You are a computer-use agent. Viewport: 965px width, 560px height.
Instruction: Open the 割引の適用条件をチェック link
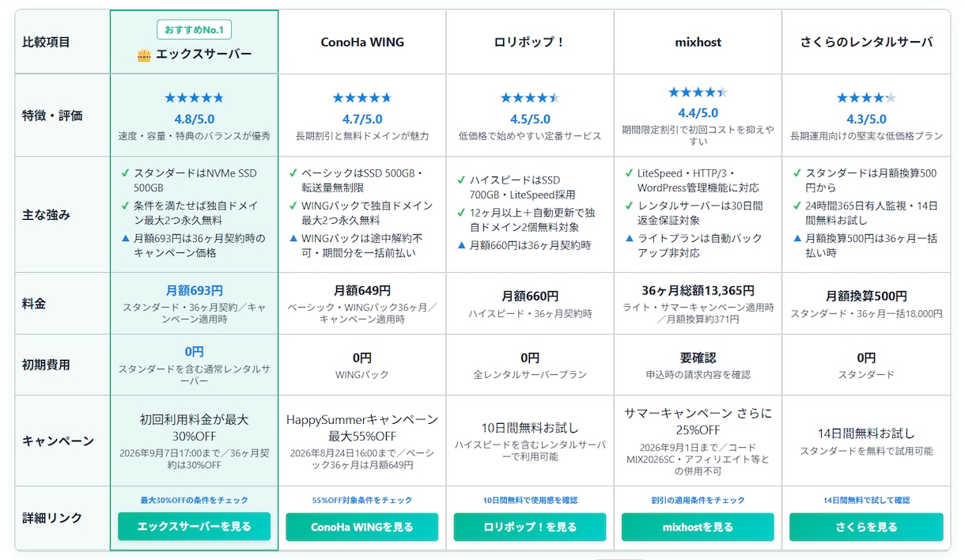coord(698,500)
